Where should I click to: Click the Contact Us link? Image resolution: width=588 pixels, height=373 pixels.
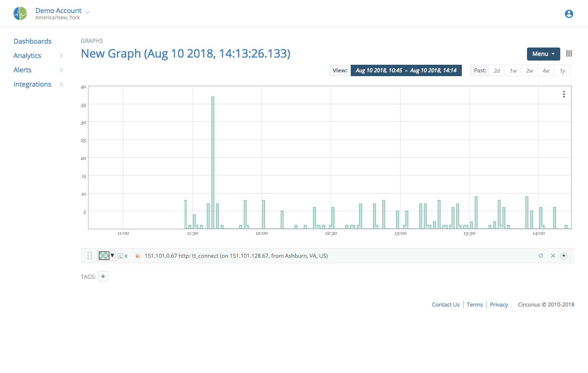pos(445,304)
